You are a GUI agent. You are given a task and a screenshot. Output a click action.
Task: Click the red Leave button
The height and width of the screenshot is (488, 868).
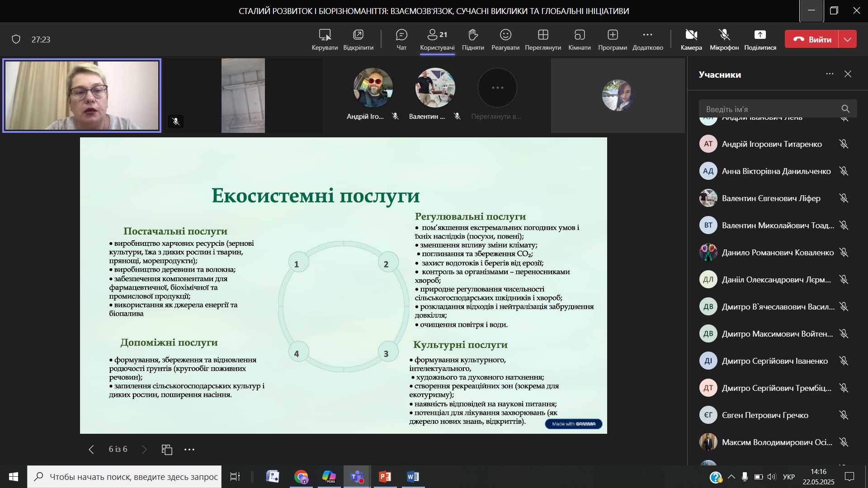click(812, 39)
